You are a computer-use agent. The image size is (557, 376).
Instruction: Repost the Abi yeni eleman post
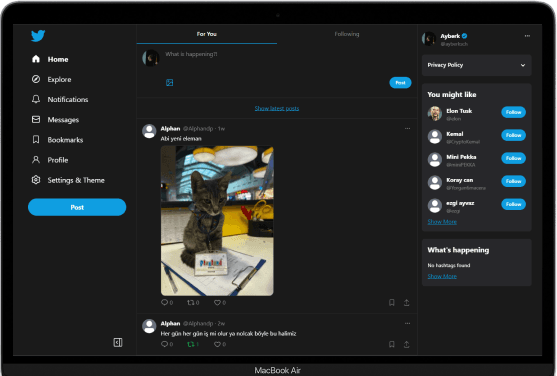(193, 302)
